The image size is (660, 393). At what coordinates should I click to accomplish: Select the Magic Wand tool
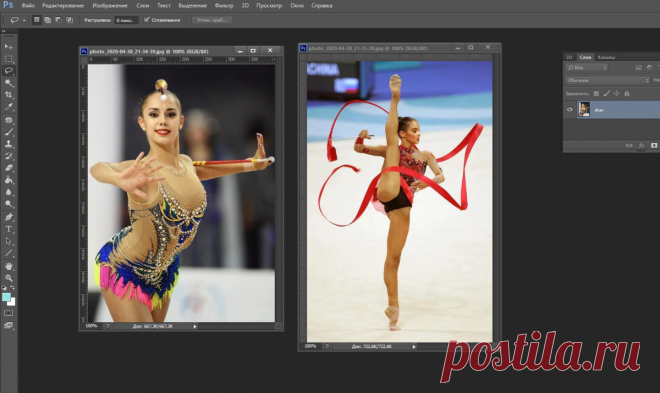(8, 82)
